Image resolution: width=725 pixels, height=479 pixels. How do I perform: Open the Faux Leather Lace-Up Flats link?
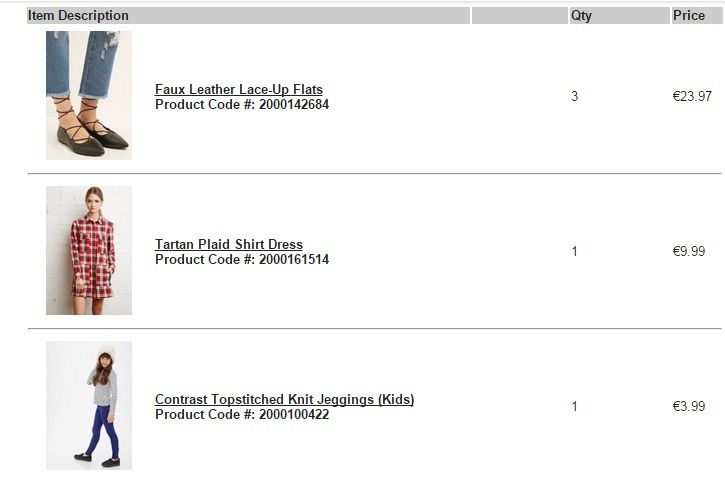tap(239, 90)
